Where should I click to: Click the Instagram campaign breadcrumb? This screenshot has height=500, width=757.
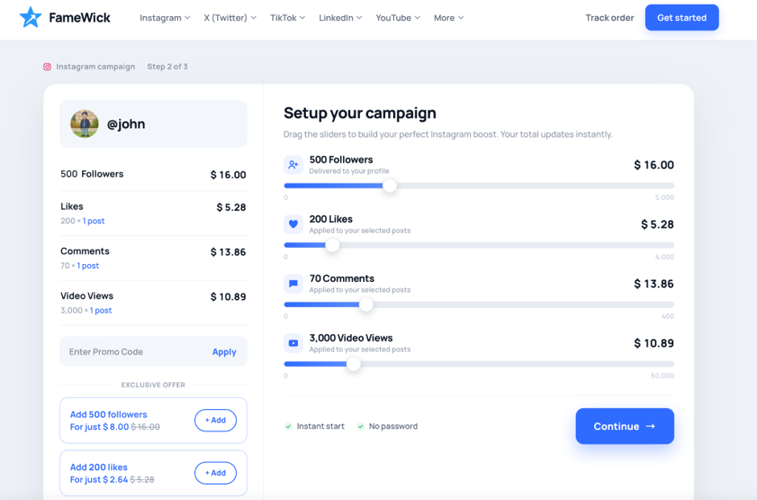(96, 67)
